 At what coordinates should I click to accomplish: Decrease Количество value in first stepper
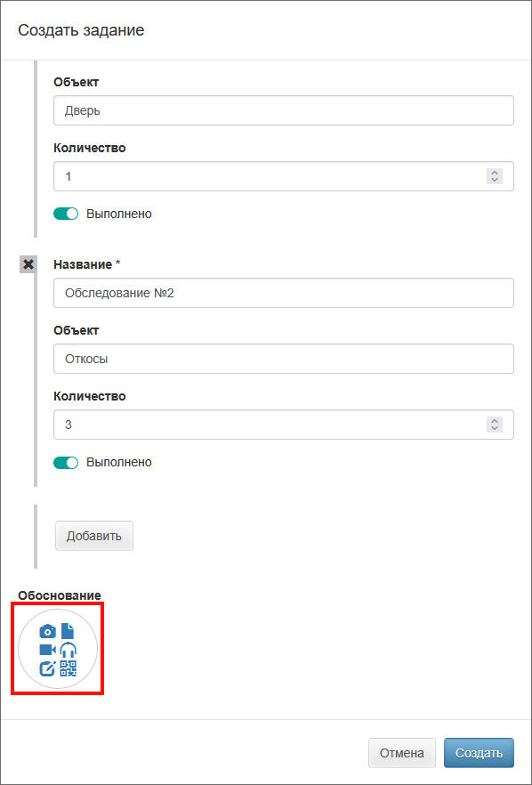coord(494,180)
